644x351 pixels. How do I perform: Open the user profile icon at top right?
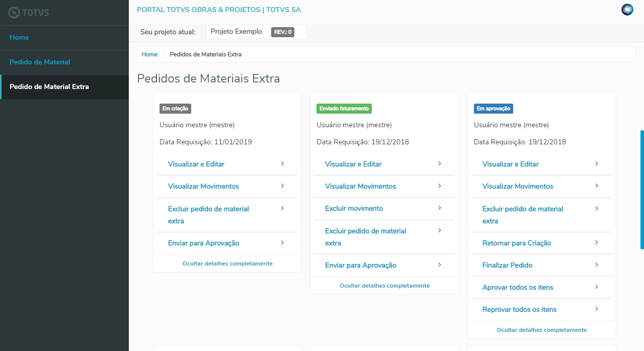tap(627, 10)
